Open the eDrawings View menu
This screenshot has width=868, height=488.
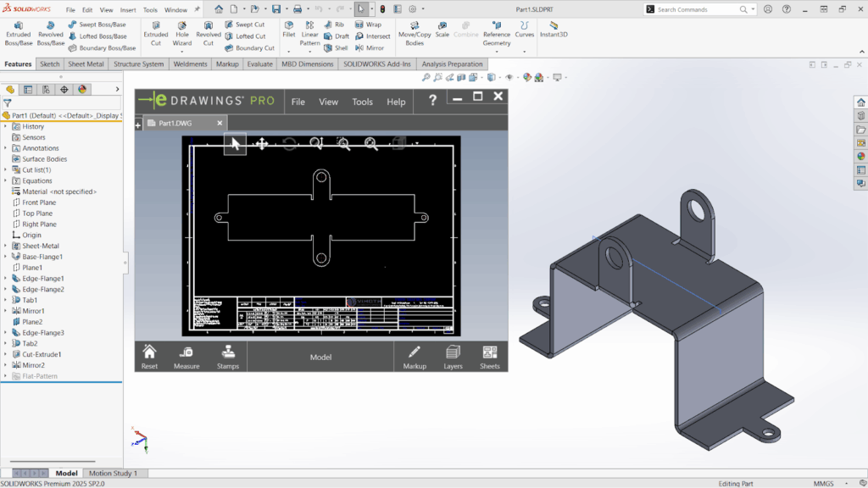point(328,102)
